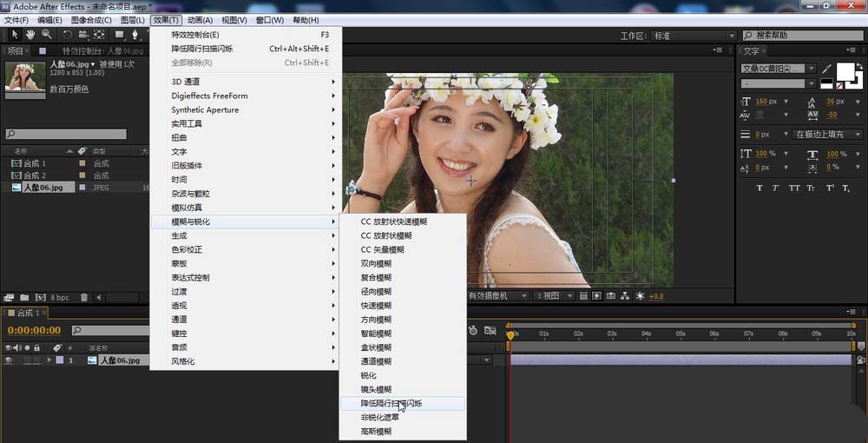Toggle superscript text style button
This screenshot has width=868, height=443.
click(830, 188)
